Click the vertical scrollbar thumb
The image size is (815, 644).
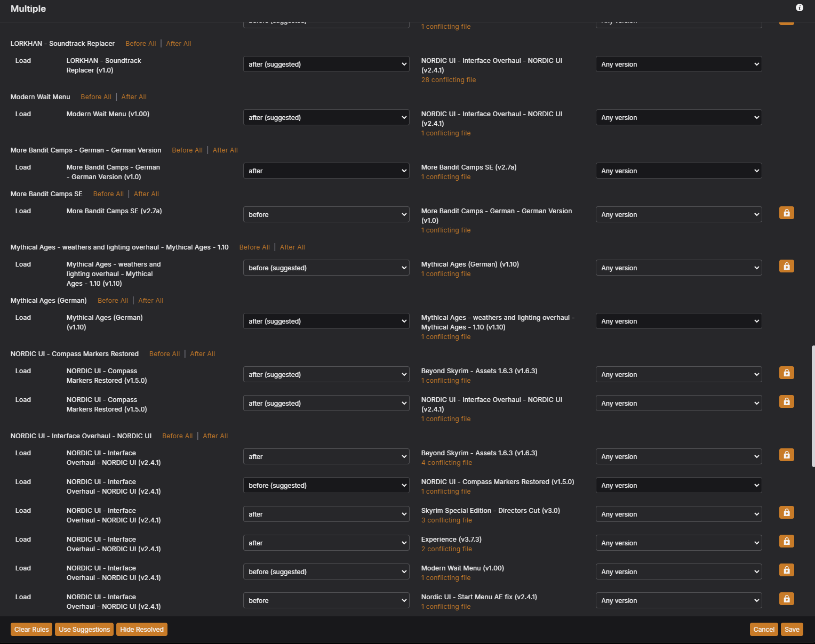click(x=812, y=406)
